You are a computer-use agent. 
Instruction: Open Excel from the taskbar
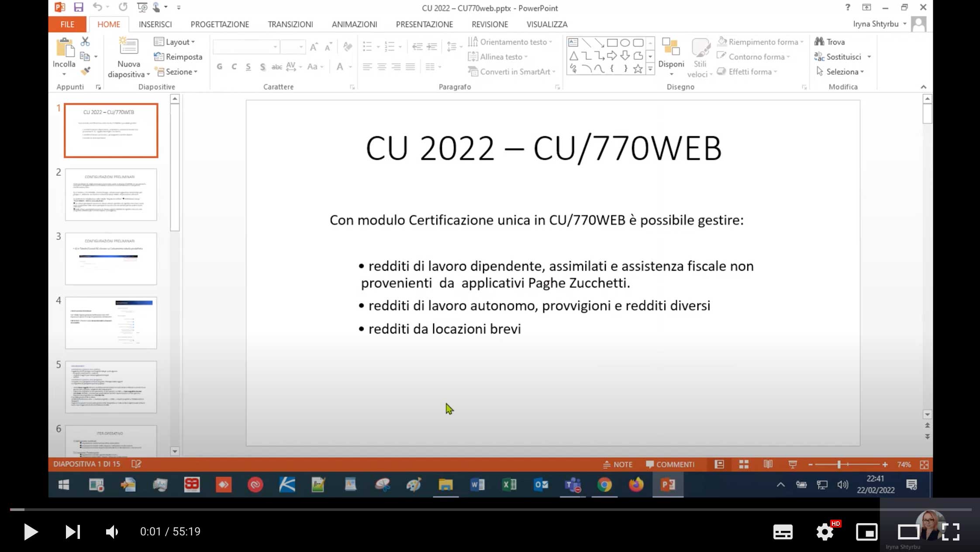coord(509,485)
